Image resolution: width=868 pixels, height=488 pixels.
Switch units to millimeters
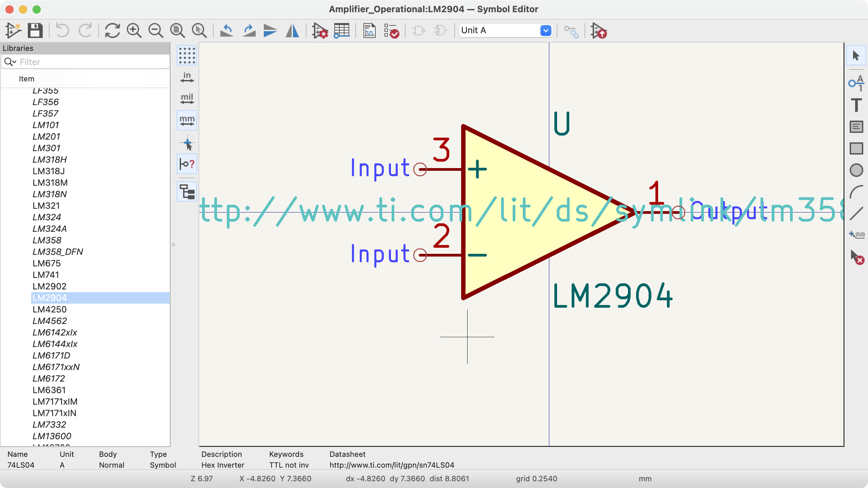(x=187, y=120)
